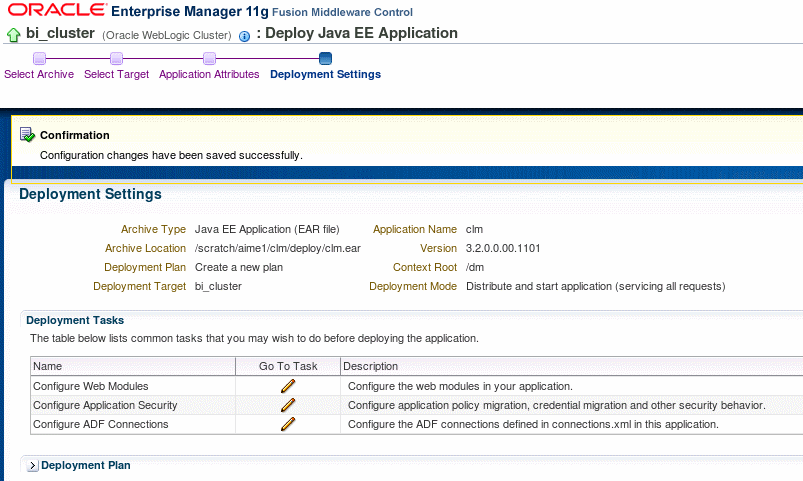The image size is (803, 481).
Task: Select the Configure ADF Connections row name
Action: tap(100, 424)
